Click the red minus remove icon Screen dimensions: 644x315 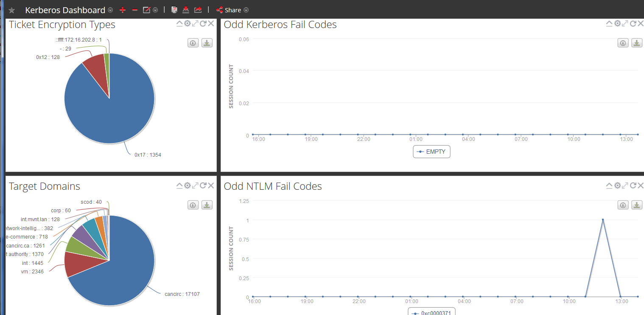135,10
